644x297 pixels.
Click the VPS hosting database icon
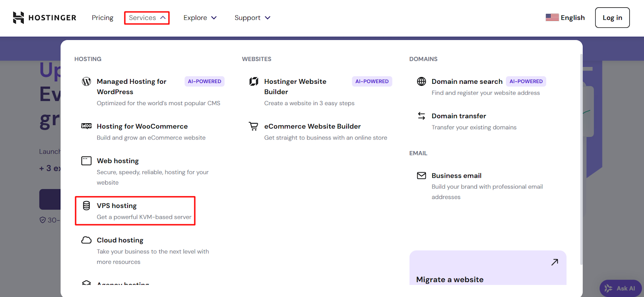(x=87, y=206)
